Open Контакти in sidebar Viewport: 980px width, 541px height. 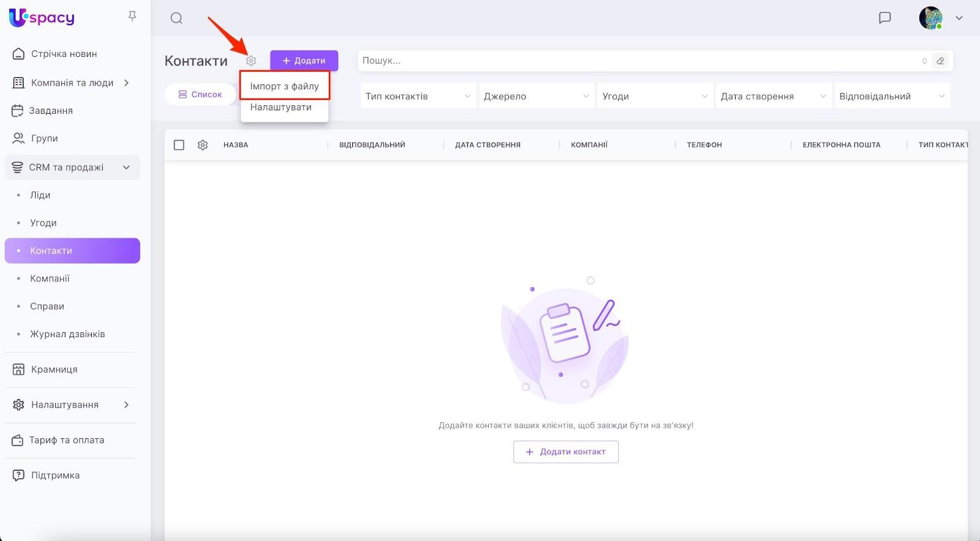(x=72, y=251)
